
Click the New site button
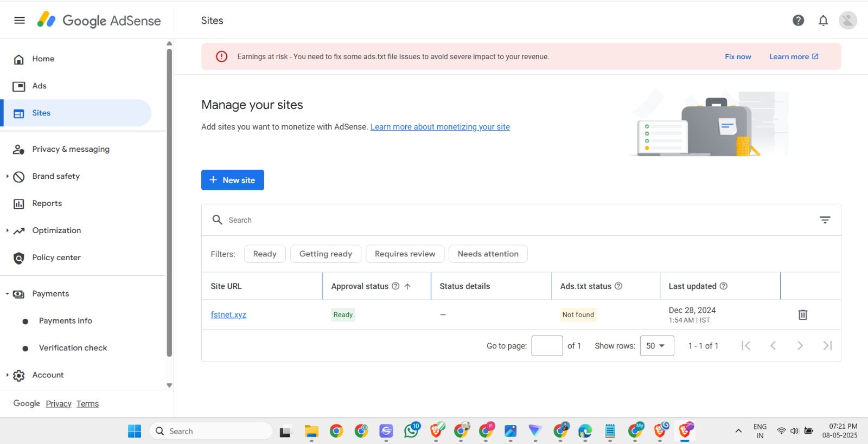point(233,180)
